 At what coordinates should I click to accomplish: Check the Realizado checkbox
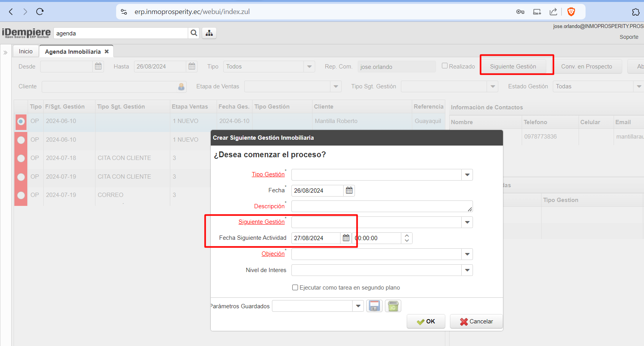coord(445,66)
